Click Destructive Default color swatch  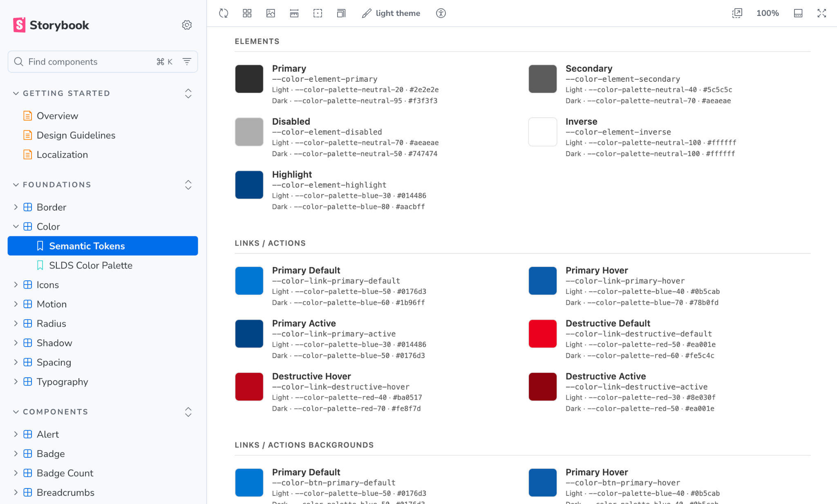[x=543, y=334]
